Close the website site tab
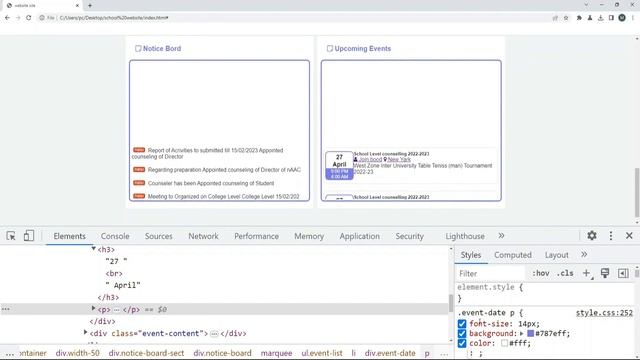640x360 pixels. tap(77, 6)
